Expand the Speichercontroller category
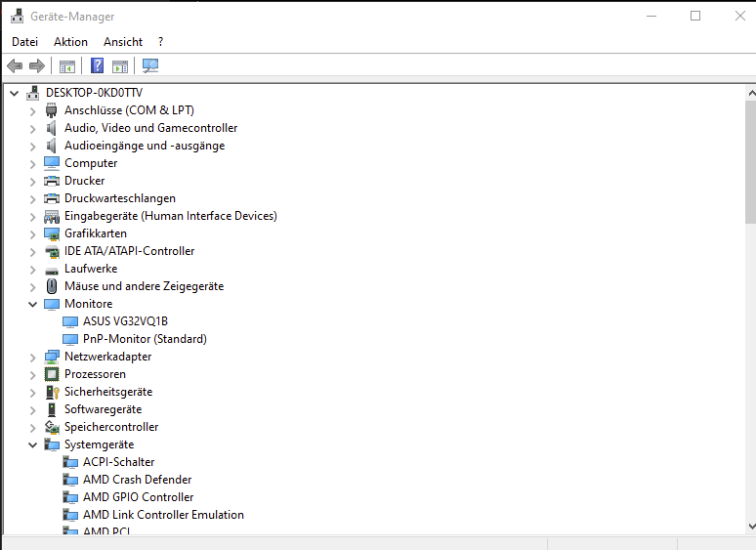This screenshot has width=756, height=550. coord(33,428)
